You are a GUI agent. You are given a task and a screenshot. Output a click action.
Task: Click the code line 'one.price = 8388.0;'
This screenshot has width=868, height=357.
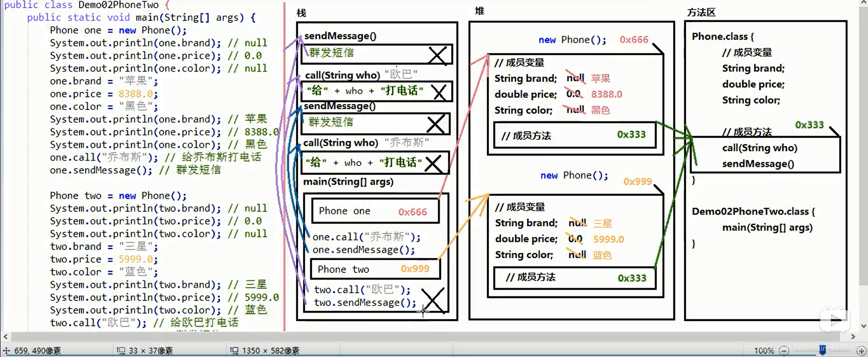pos(104,94)
